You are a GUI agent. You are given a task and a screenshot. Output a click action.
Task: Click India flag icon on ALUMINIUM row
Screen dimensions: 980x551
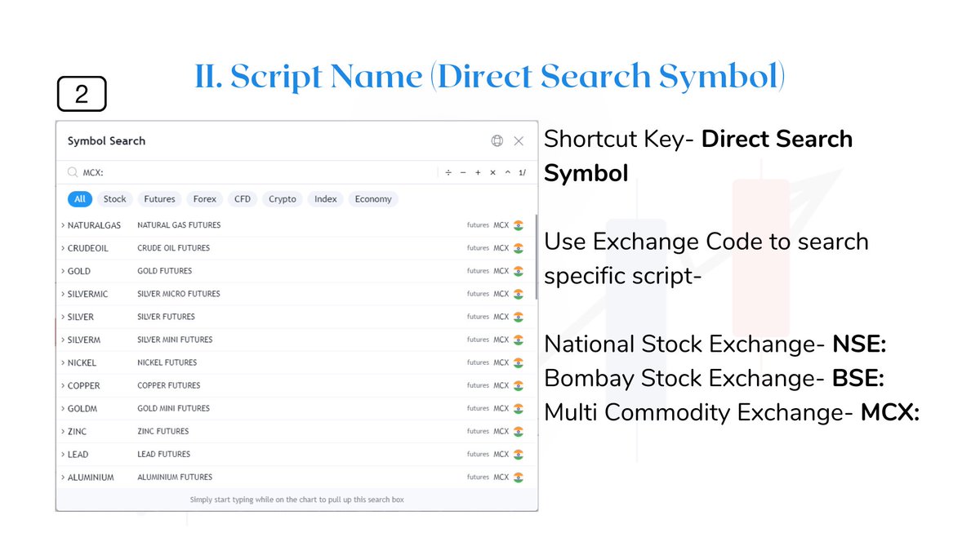click(519, 477)
